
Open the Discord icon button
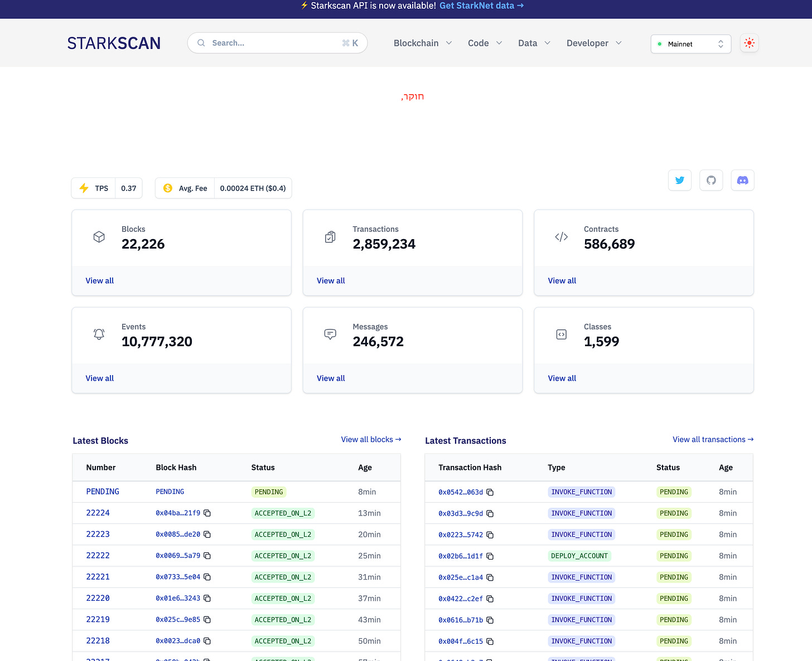pyautogui.click(x=743, y=181)
